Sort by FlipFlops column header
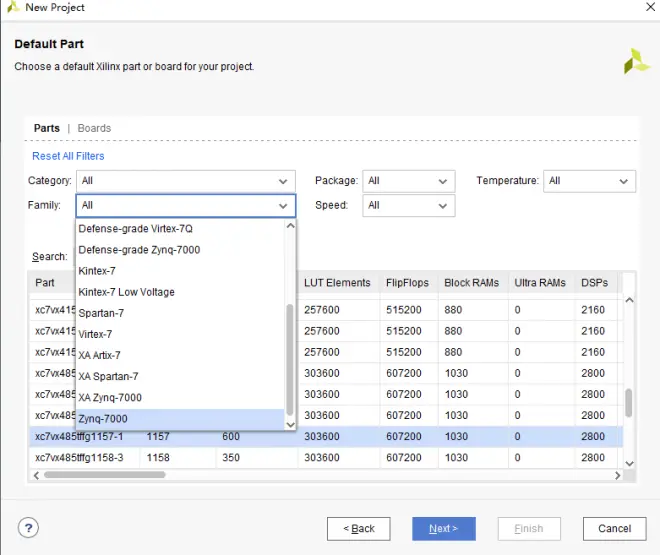The height and width of the screenshot is (555, 660). pyautogui.click(x=408, y=283)
